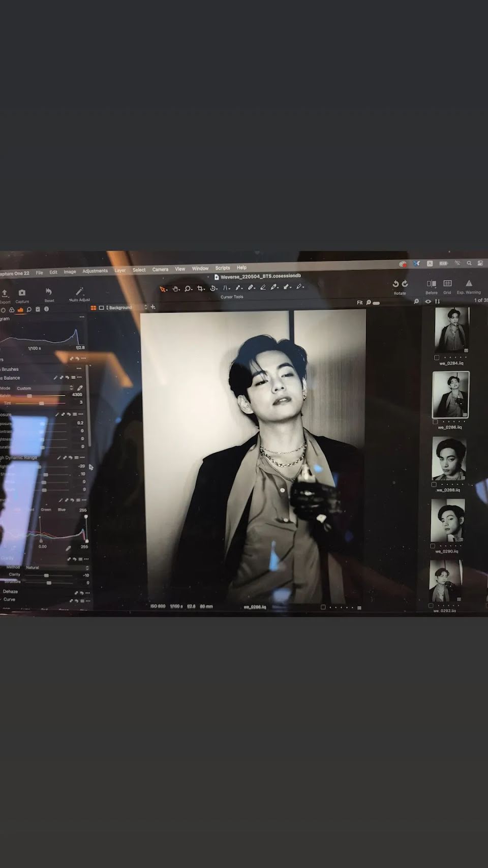Image resolution: width=488 pixels, height=868 pixels.
Task: Change browser sort order arrows
Action: [x=437, y=301]
